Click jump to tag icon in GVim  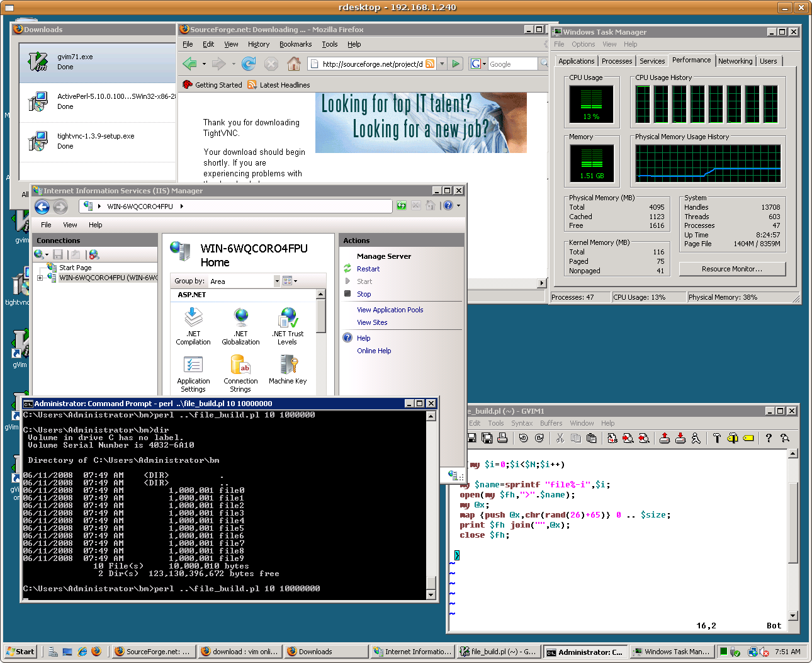[x=748, y=438]
